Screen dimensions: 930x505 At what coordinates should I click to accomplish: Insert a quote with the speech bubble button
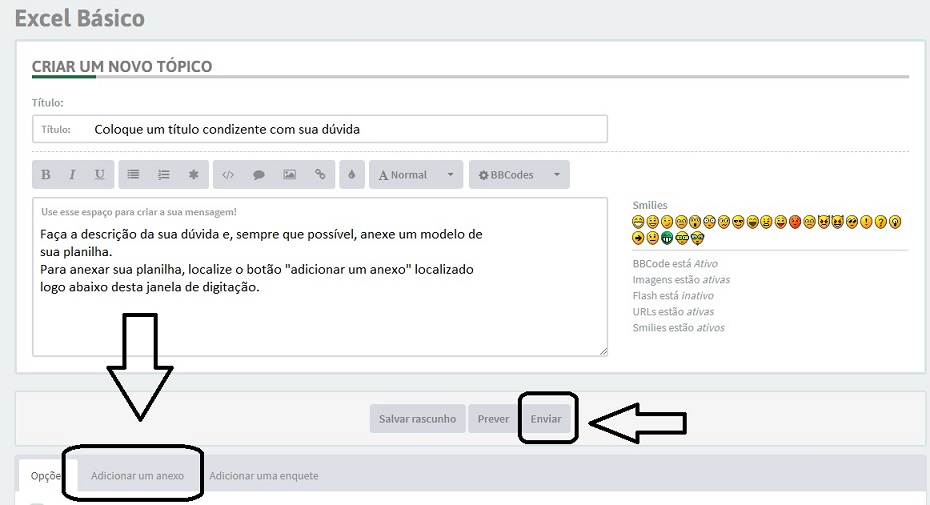pos(259,174)
